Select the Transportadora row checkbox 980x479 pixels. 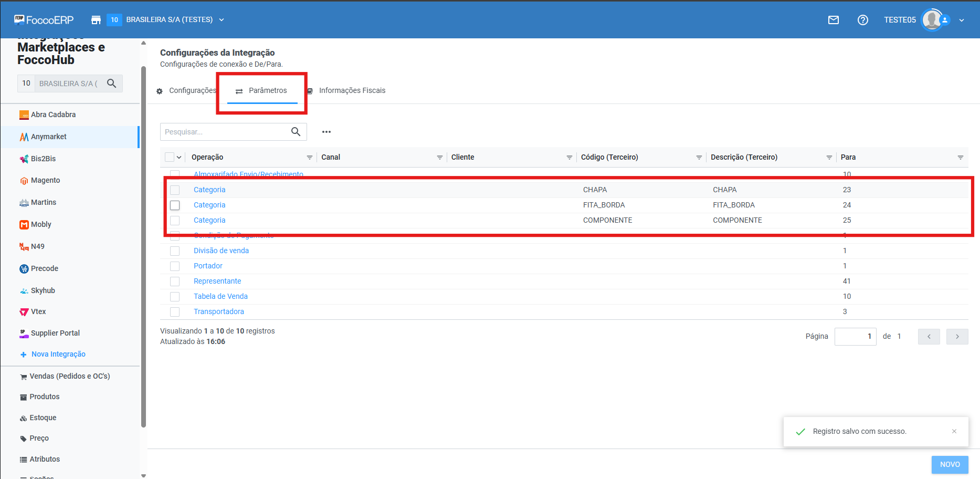click(175, 312)
